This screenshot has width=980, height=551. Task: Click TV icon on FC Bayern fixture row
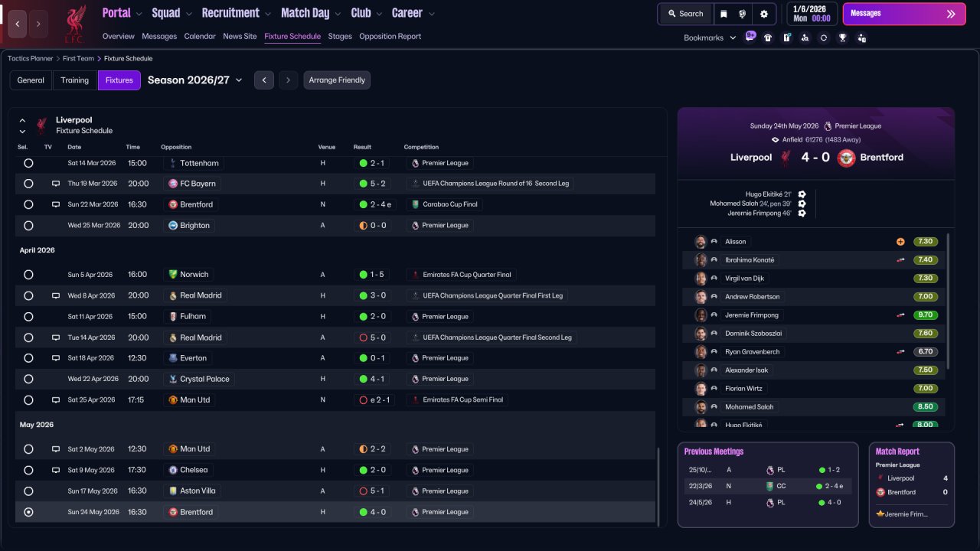56,184
